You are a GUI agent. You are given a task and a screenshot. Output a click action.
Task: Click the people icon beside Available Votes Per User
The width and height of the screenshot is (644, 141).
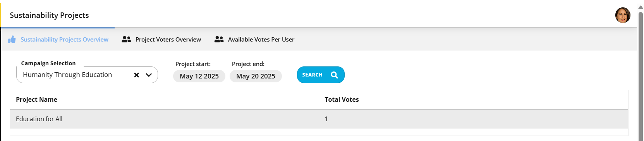click(x=219, y=39)
